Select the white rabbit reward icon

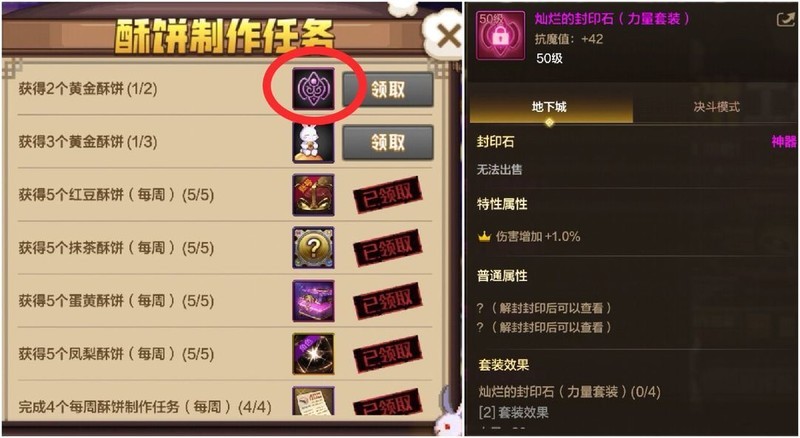pyautogui.click(x=313, y=142)
